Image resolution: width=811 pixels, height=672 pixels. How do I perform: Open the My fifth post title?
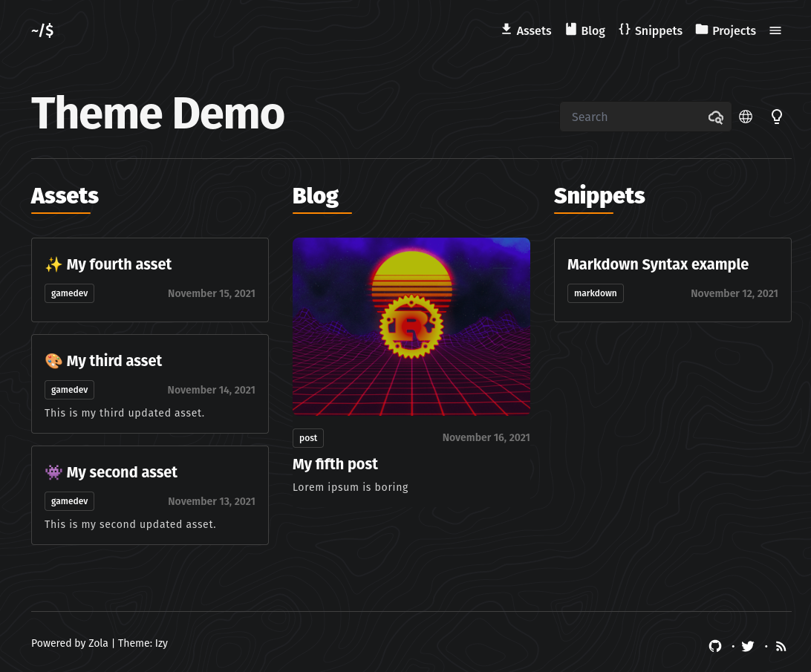coord(335,464)
